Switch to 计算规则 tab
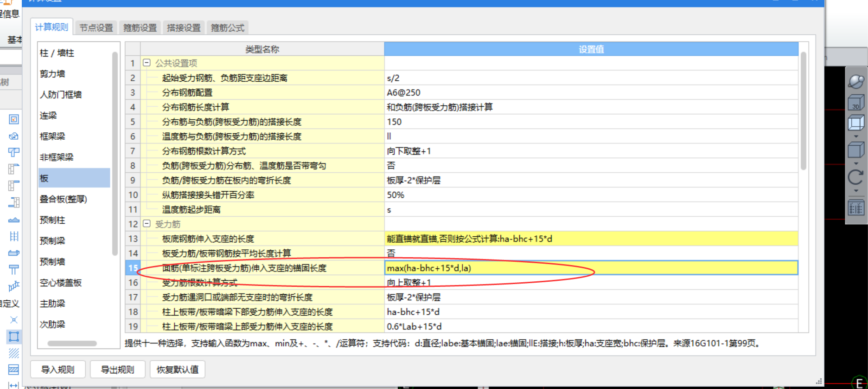The height and width of the screenshot is (389, 868). [x=51, y=27]
